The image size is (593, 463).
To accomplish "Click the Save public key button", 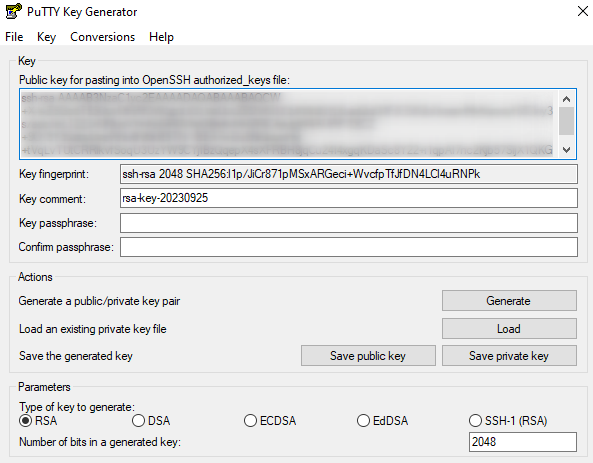I will (368, 356).
